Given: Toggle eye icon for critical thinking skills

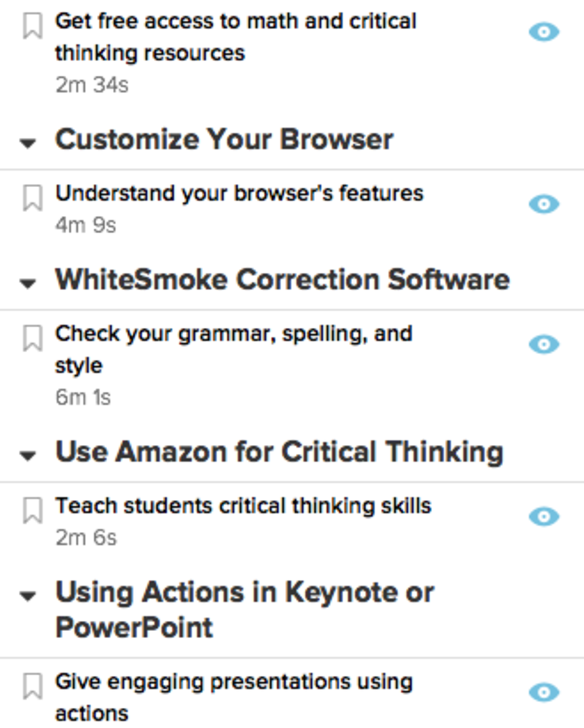Looking at the screenshot, I should [x=544, y=516].
